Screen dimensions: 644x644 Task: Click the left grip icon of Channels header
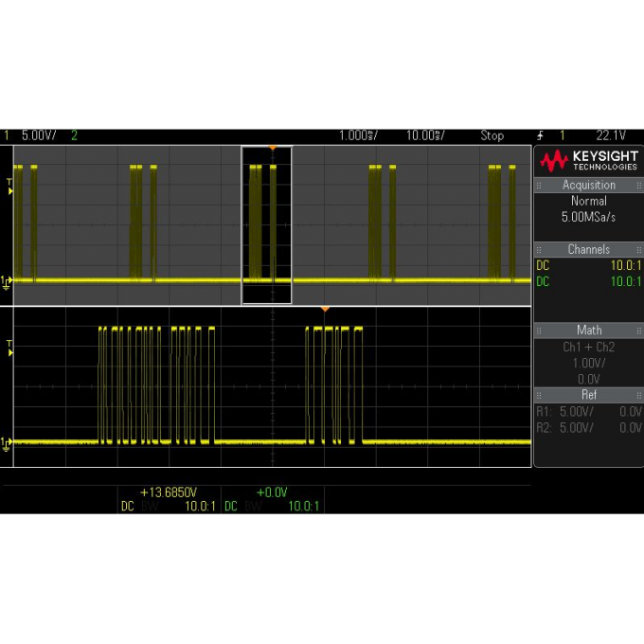click(x=539, y=250)
